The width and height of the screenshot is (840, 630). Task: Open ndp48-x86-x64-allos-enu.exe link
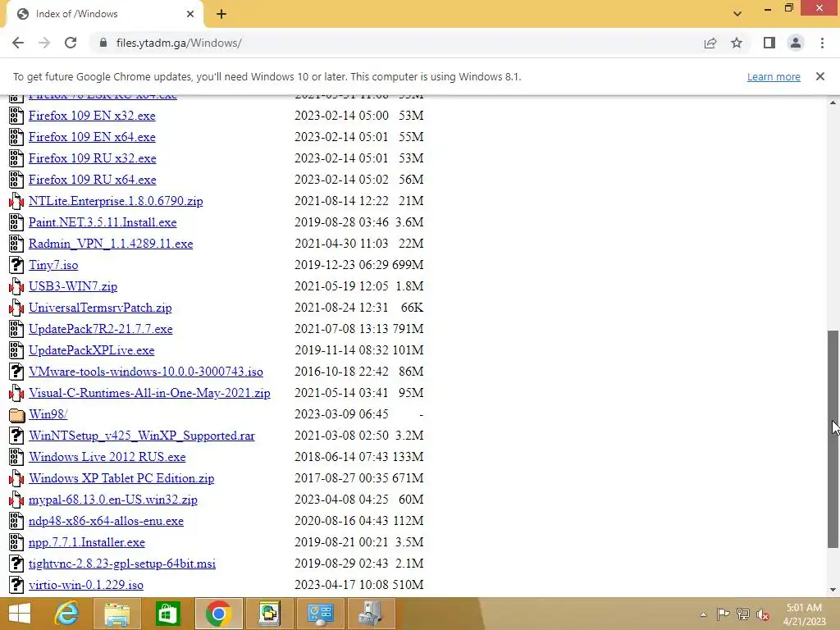(106, 521)
